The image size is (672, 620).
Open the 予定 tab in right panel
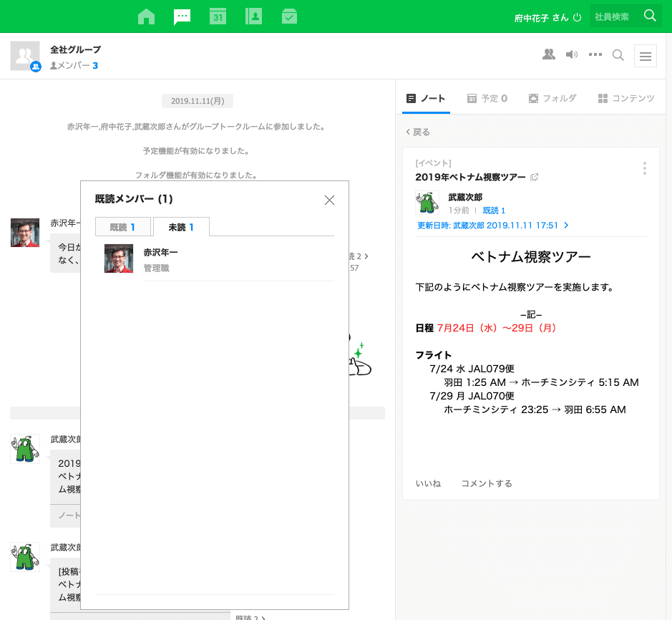487,98
